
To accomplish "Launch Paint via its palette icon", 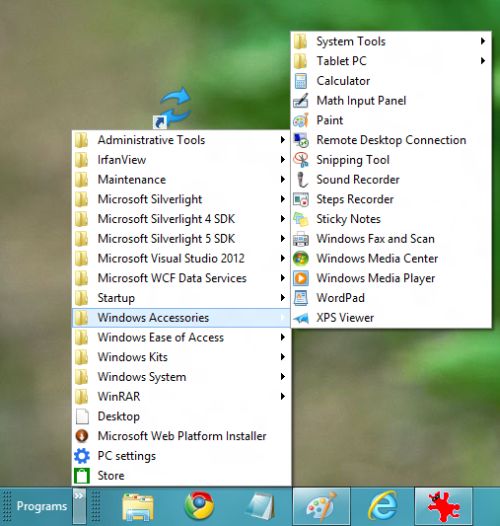I will click(301, 120).
